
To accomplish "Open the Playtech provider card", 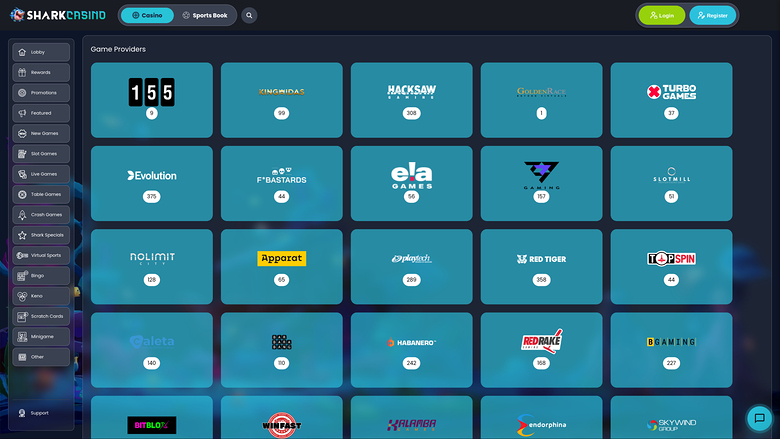I will 411,266.
